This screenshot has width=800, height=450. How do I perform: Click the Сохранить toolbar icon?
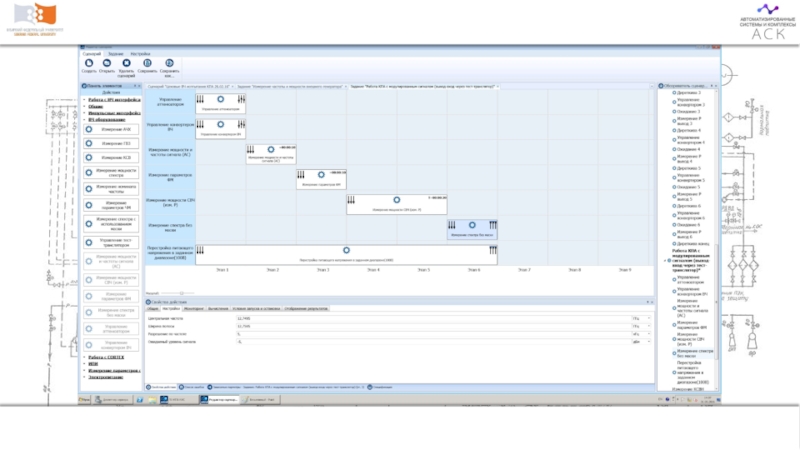coord(147,63)
